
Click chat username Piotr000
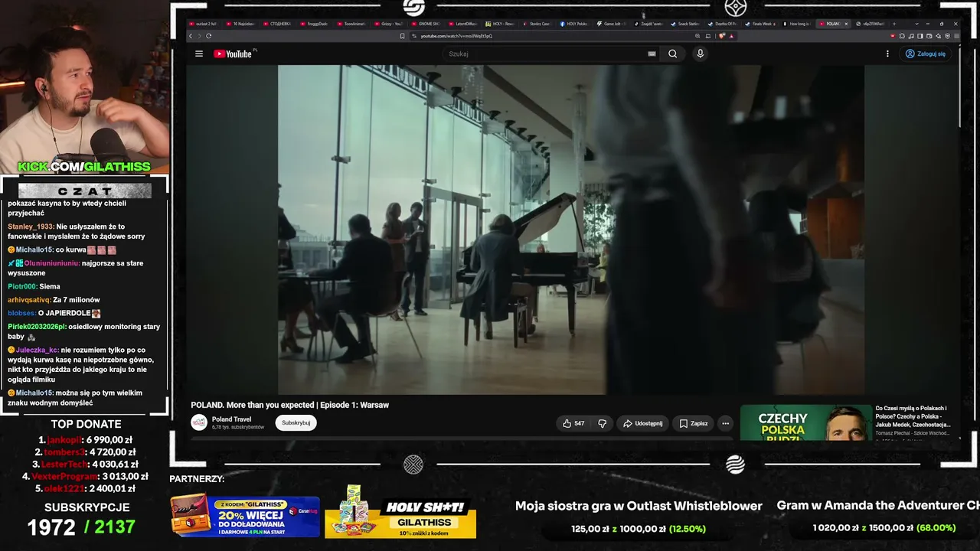21,286
